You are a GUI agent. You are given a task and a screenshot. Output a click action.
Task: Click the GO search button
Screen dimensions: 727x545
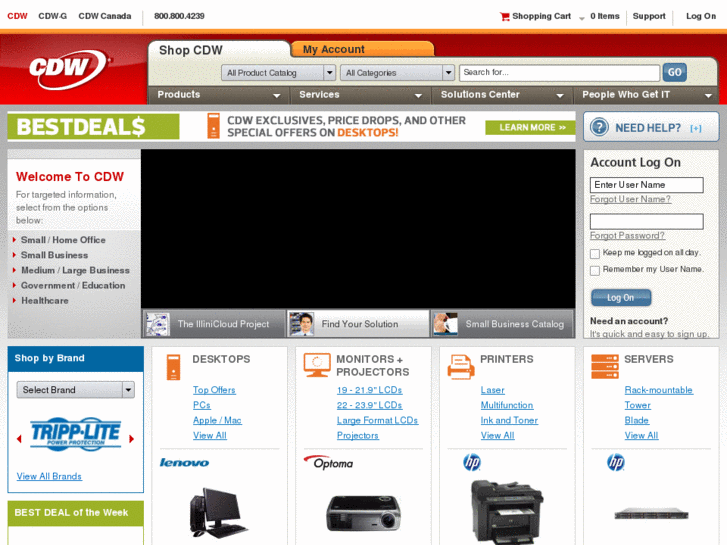[675, 72]
